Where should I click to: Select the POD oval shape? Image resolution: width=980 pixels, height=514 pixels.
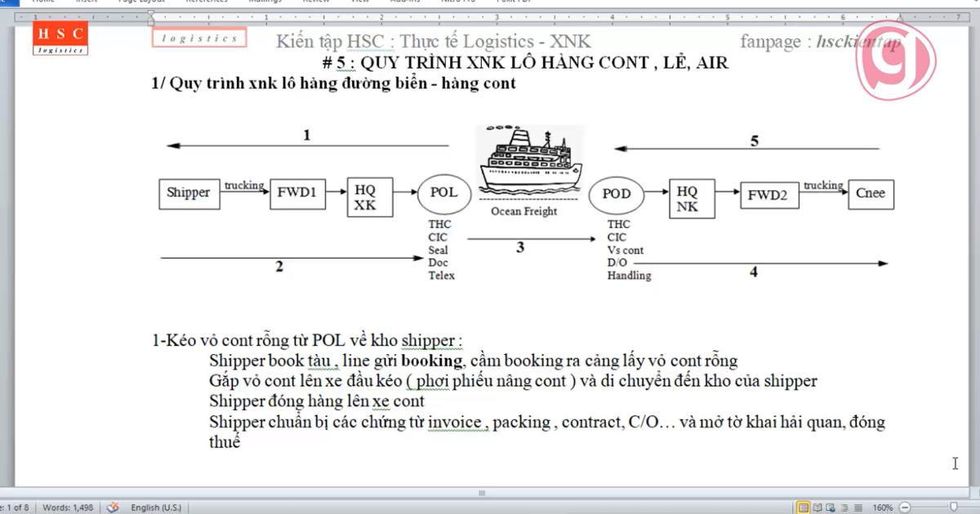tap(617, 194)
